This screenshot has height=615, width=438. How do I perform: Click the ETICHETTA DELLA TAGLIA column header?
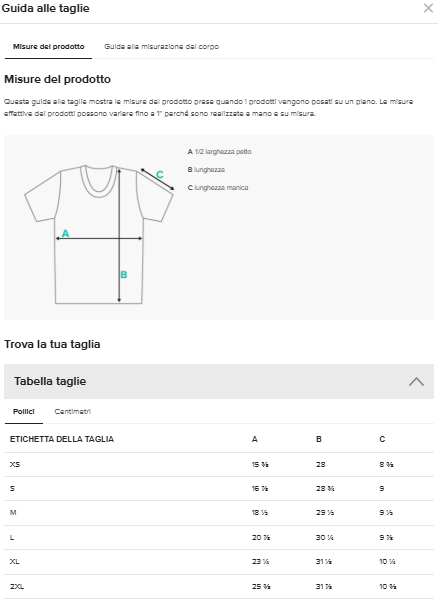point(62,439)
